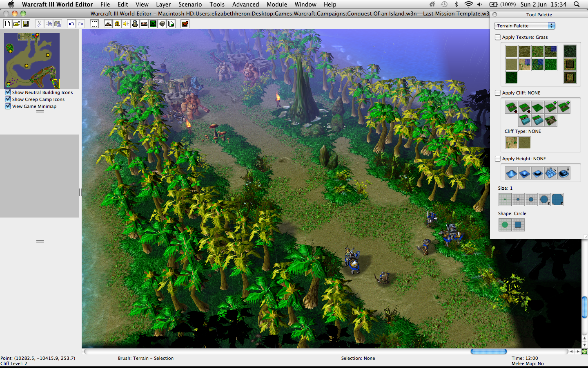Open the Trigger Editor 'a' icon
Screen dimensions: 588x368
click(117, 24)
